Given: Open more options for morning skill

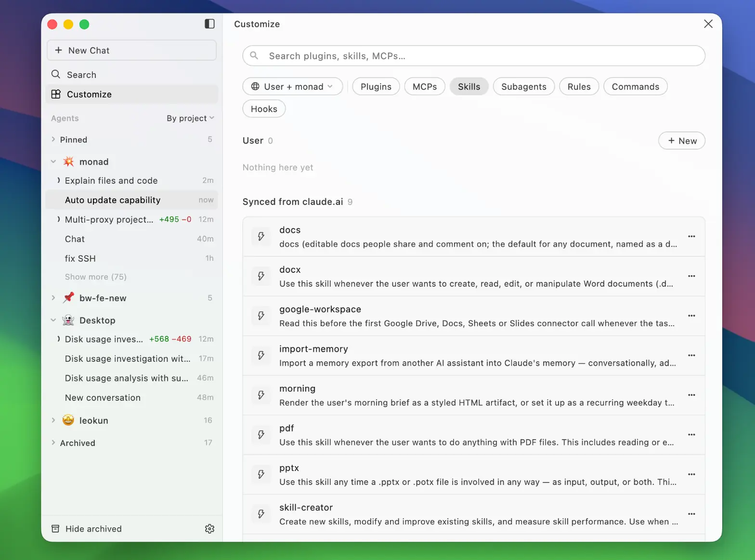Looking at the screenshot, I should [691, 395].
